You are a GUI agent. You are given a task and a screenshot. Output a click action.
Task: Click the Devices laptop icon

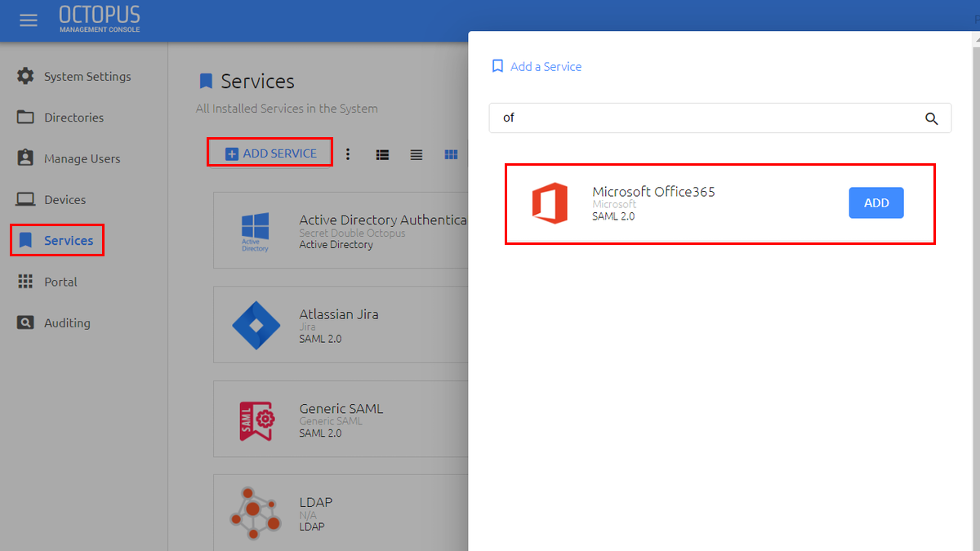tap(26, 199)
